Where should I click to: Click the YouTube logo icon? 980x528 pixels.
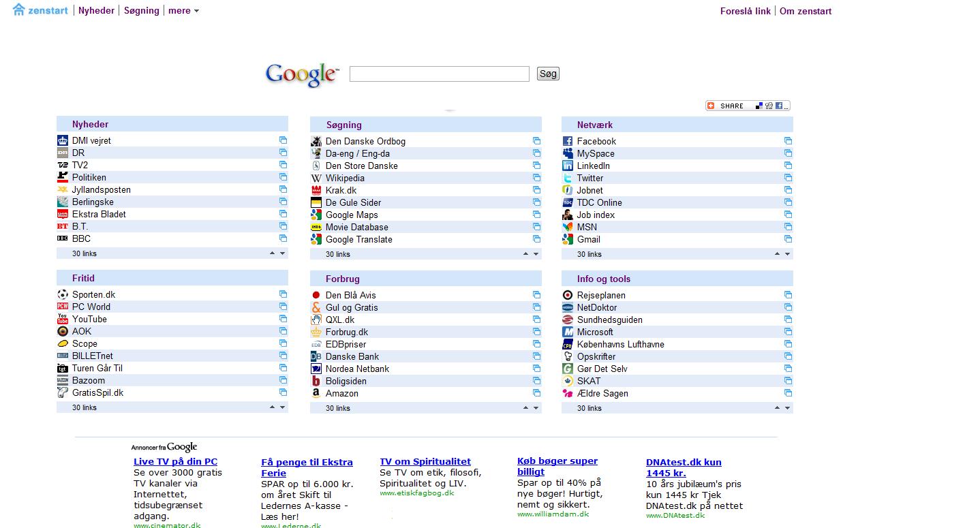pos(63,319)
